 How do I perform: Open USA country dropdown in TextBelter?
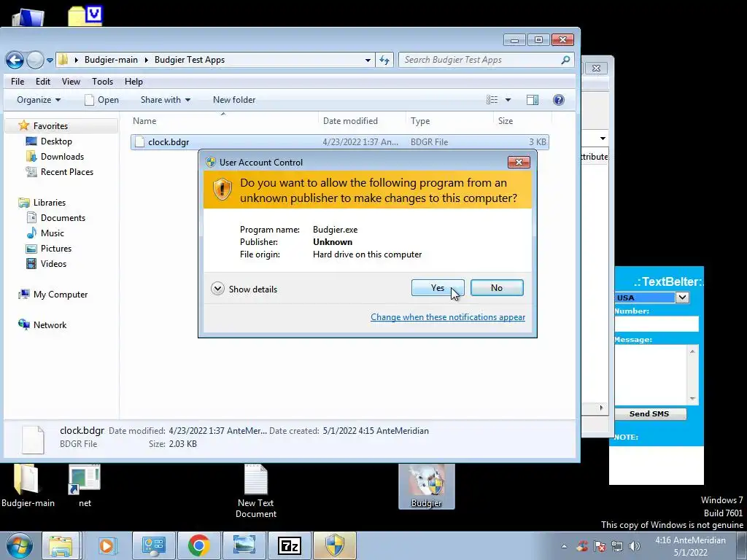point(682,297)
